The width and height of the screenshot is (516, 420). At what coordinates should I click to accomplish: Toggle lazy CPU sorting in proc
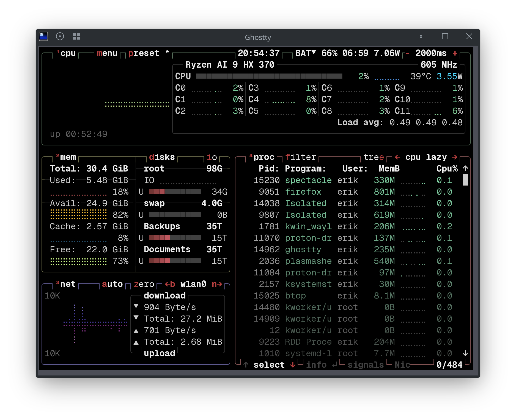(436, 157)
